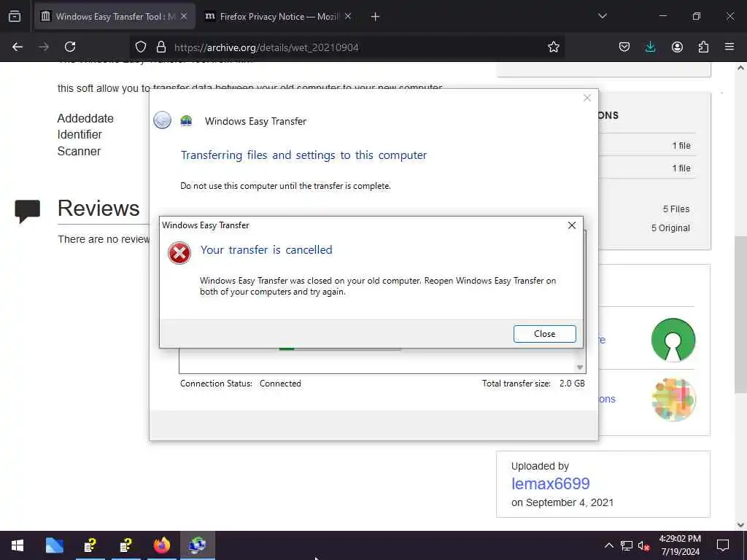The image size is (747, 560).
Task: Click Windows Easy Transfer taskbar icon
Action: click(197, 545)
